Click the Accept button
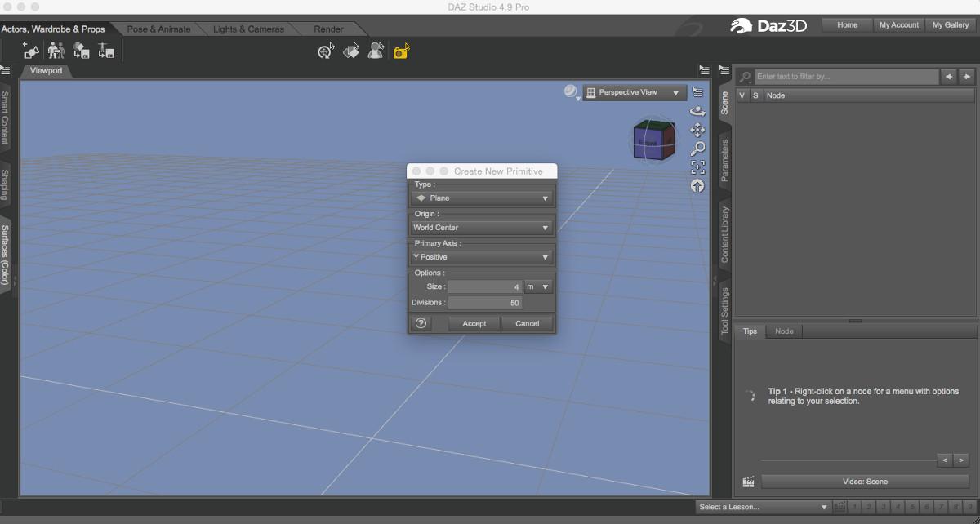 click(x=474, y=323)
